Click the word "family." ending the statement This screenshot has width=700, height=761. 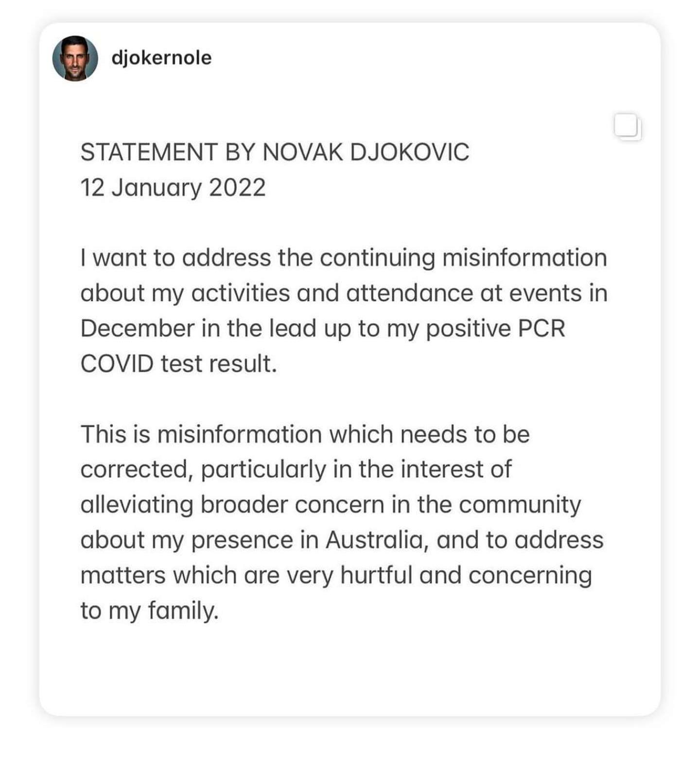tap(183, 611)
